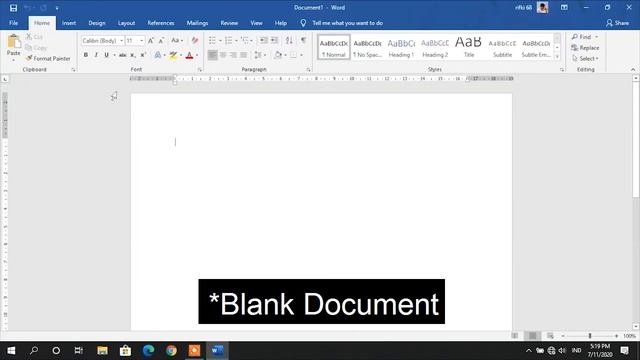Open the font size dropdown
The image size is (640, 360).
[142, 41]
